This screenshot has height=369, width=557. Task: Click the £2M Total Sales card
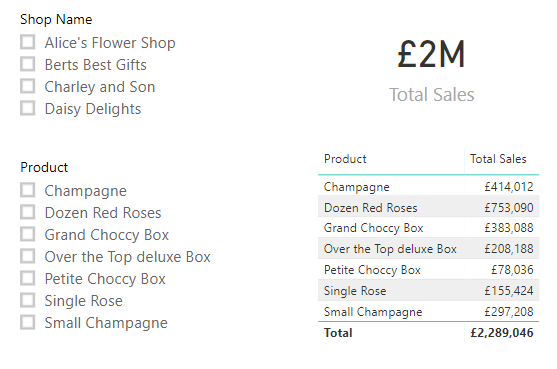432,70
